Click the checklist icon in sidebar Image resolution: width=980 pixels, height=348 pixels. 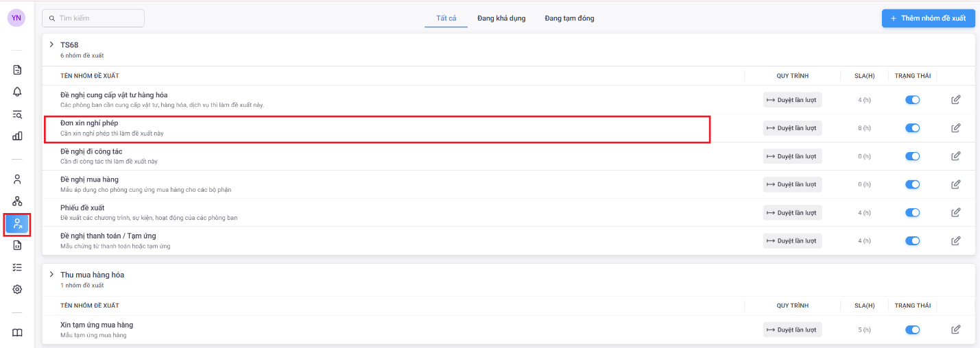coord(17,267)
